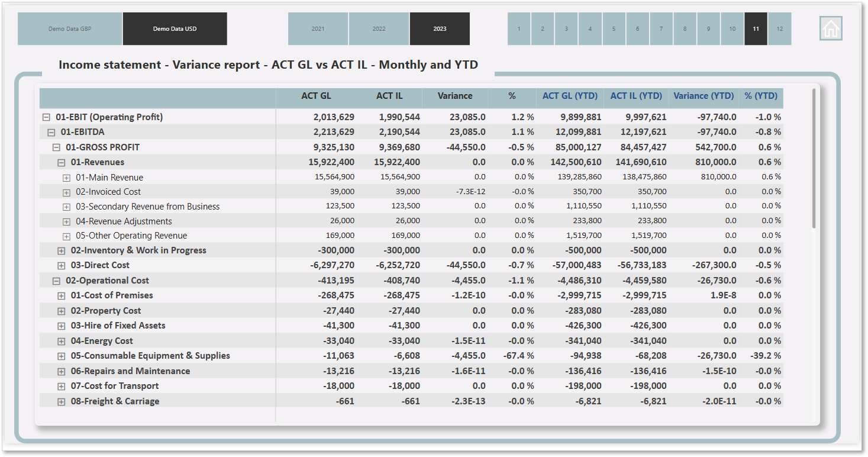868x457 pixels.
Task: Select the 1,519,700 Other Operating Revenue YTD cell
Action: point(584,236)
